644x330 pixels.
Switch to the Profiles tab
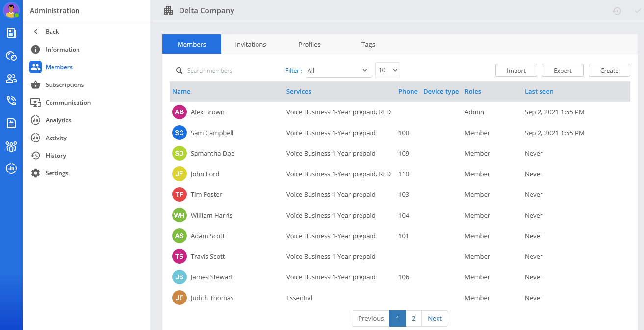coord(309,44)
